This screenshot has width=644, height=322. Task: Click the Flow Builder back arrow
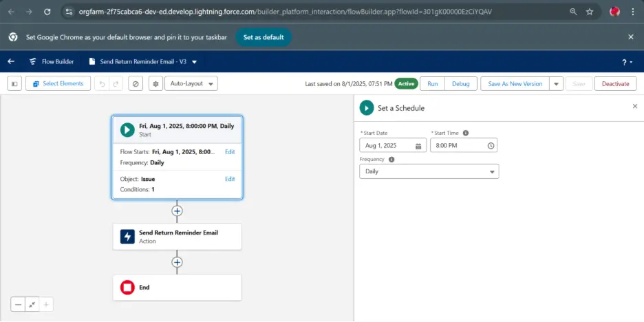tap(11, 61)
